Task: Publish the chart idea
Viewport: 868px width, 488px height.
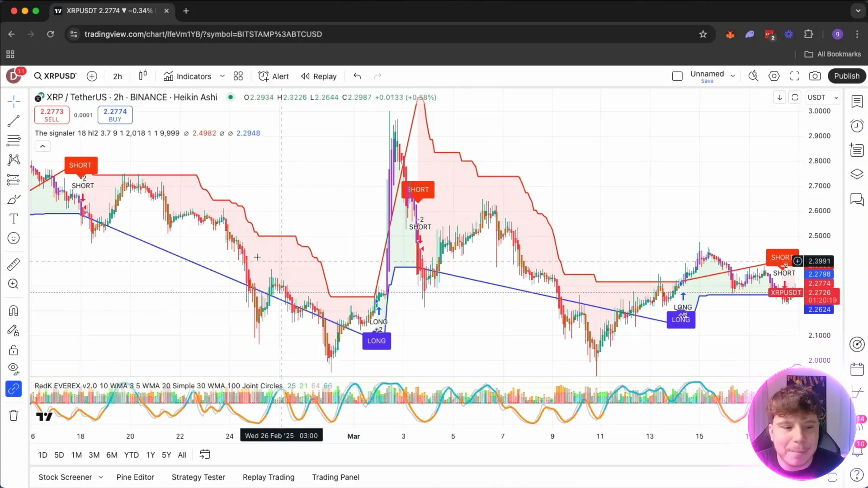Action: point(847,76)
